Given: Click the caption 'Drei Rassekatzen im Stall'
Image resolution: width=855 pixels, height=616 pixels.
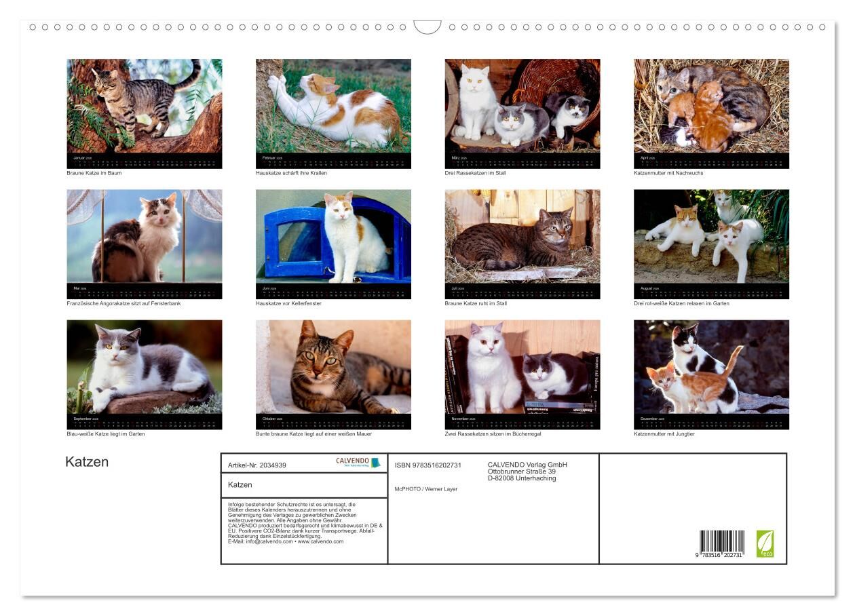Looking at the screenshot, I should point(475,173).
